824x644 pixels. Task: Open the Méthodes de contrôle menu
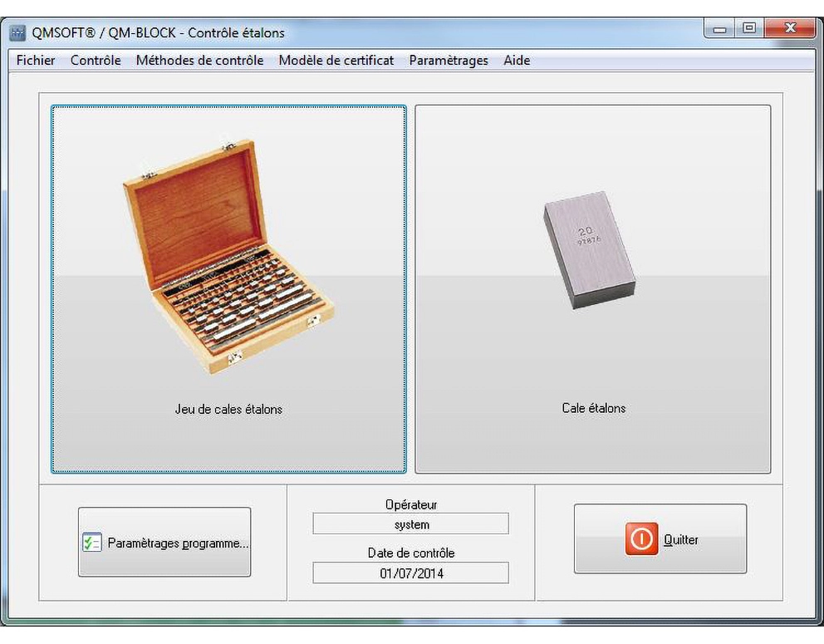click(x=199, y=61)
